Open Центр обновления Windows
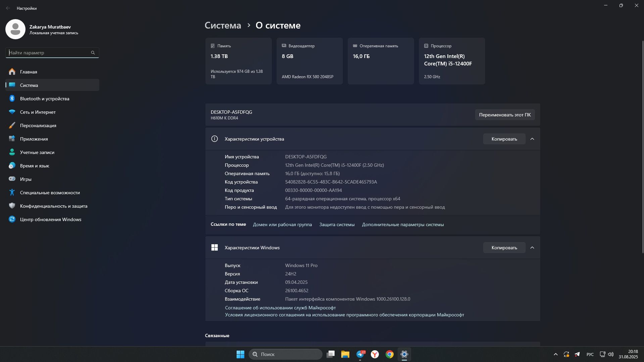Viewport: 644px width, 362px height. pos(52,219)
